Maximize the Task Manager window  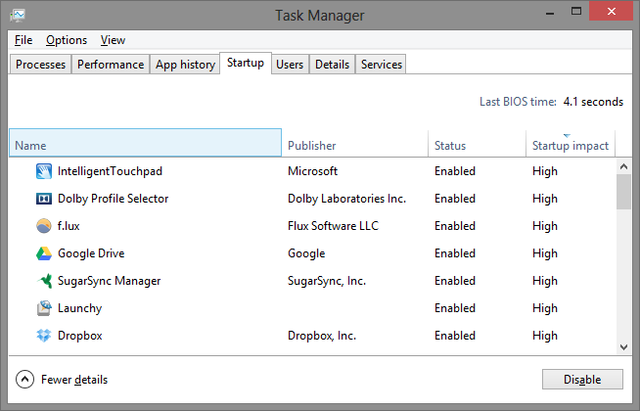(576, 11)
